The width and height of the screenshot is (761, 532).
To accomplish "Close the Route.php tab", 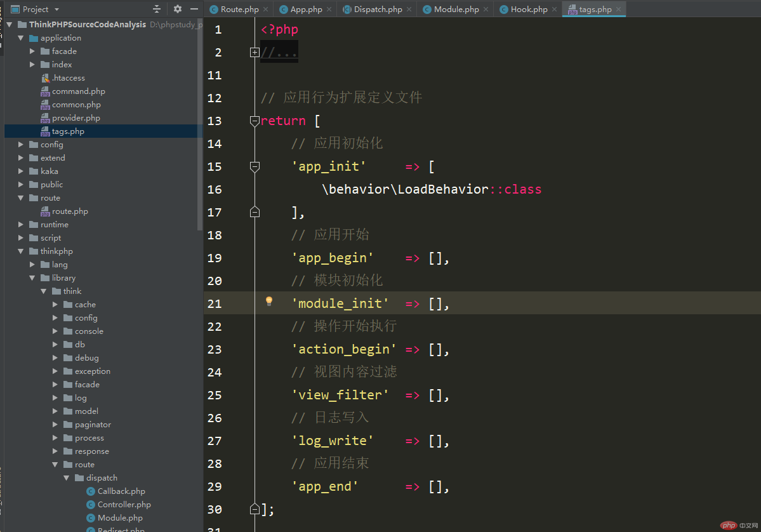I will click(265, 10).
